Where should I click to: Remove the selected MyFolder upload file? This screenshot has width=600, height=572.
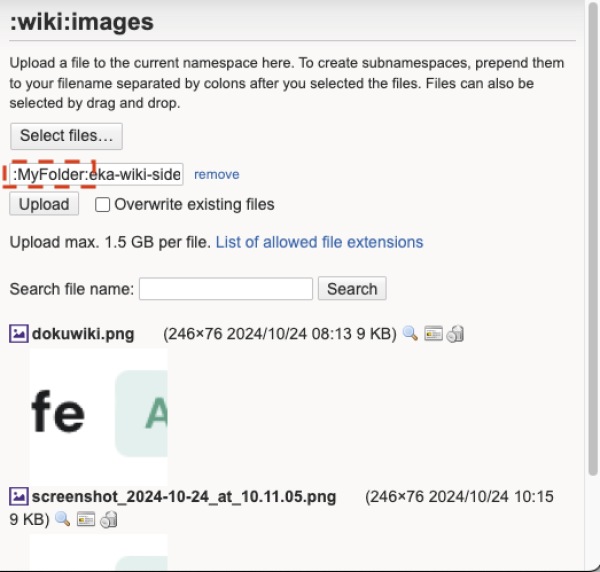pyautogui.click(x=216, y=174)
